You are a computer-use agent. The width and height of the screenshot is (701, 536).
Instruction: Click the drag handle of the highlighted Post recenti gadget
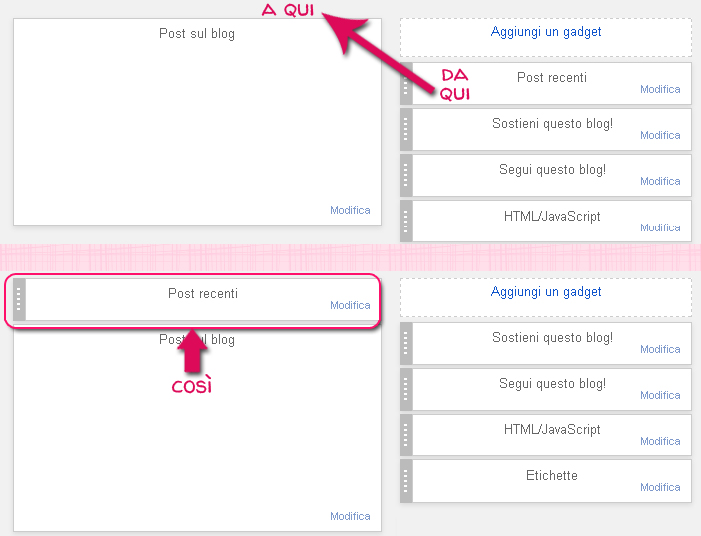(19, 300)
